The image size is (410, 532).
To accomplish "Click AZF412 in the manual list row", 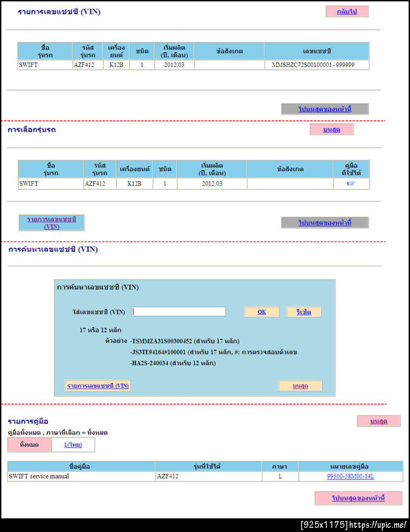I will click(x=167, y=477).
